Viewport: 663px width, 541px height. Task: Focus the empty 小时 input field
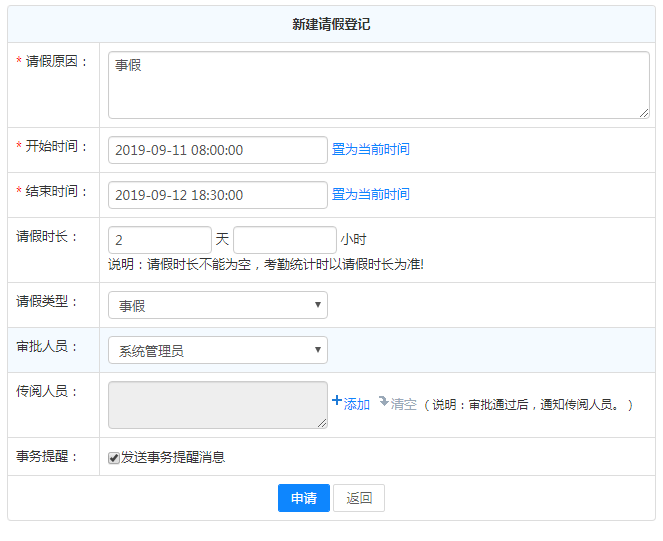tap(284, 240)
